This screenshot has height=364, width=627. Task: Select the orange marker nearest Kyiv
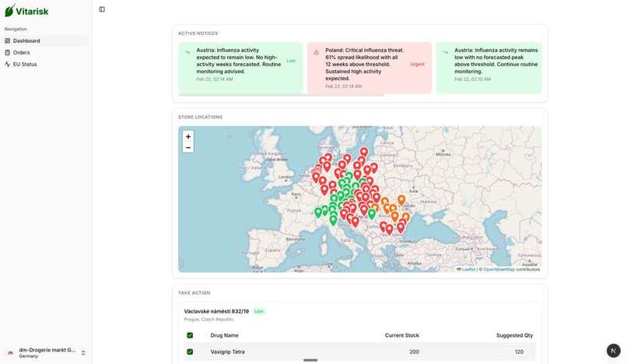(x=401, y=200)
